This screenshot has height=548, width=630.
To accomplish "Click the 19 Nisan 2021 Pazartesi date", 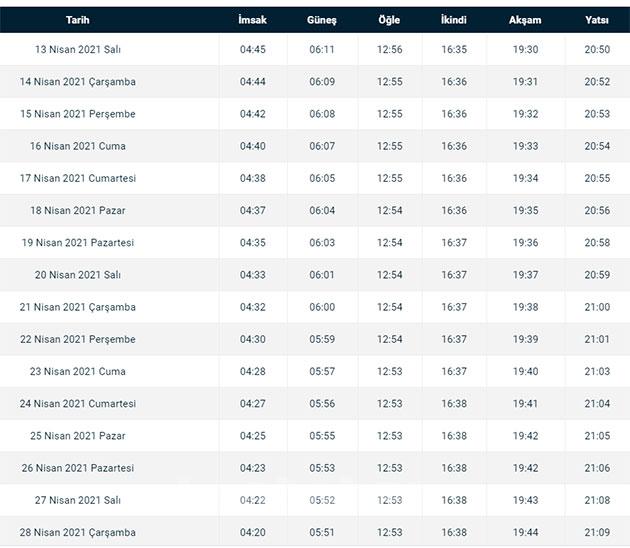I will 77,243.
